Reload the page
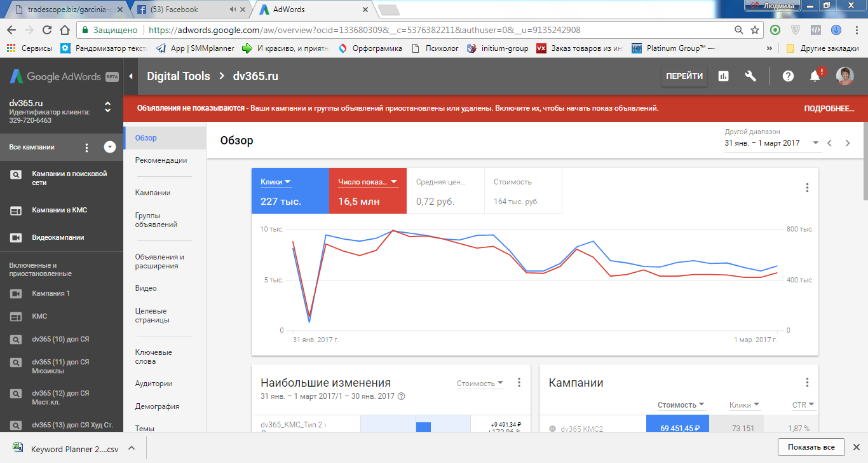Screen dimensions: 868x463 tap(46, 30)
